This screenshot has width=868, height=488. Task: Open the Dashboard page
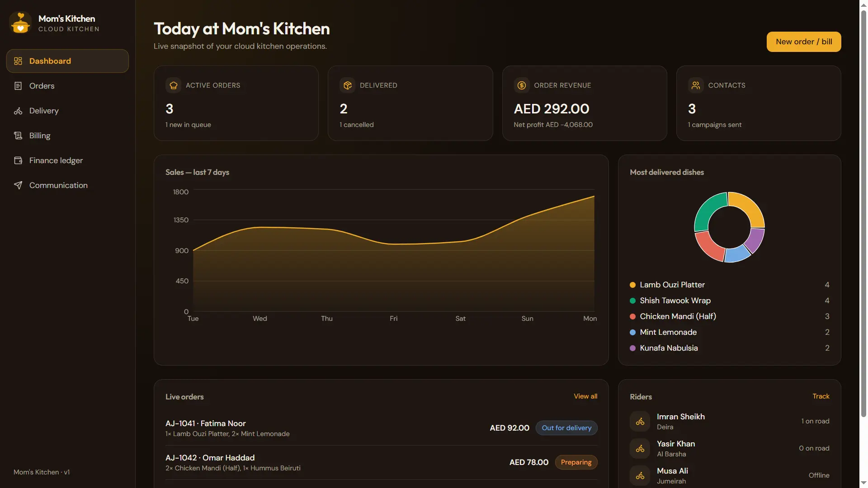tap(67, 61)
